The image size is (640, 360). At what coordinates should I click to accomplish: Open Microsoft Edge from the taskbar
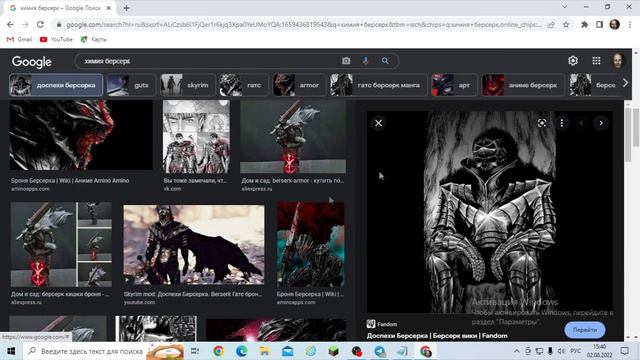pyautogui.click(x=242, y=351)
